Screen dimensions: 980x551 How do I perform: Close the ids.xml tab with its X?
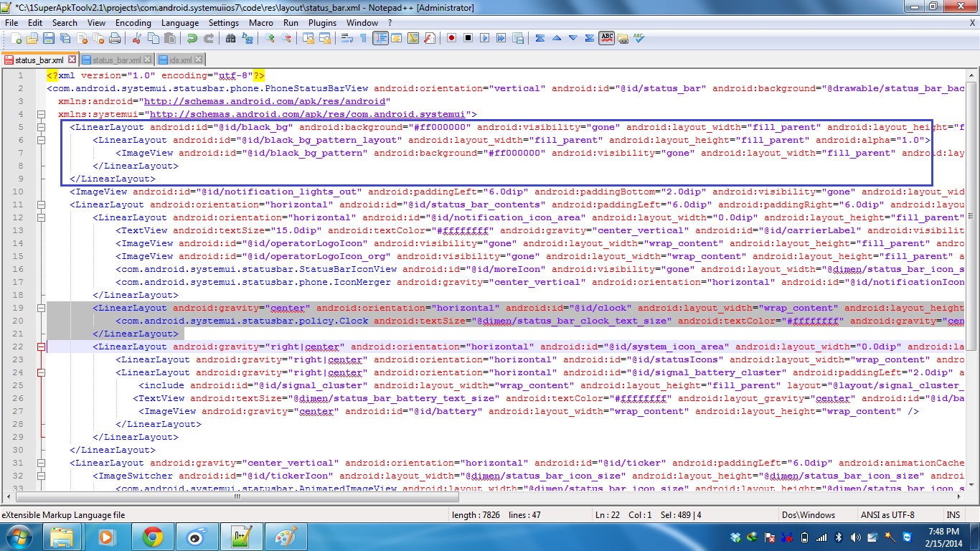point(199,60)
